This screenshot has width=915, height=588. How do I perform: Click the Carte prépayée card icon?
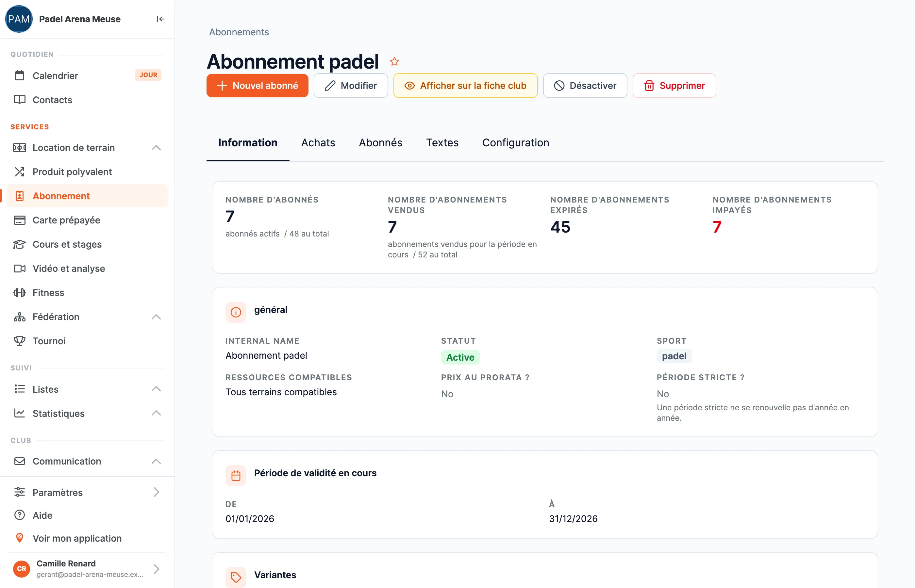pos(20,220)
